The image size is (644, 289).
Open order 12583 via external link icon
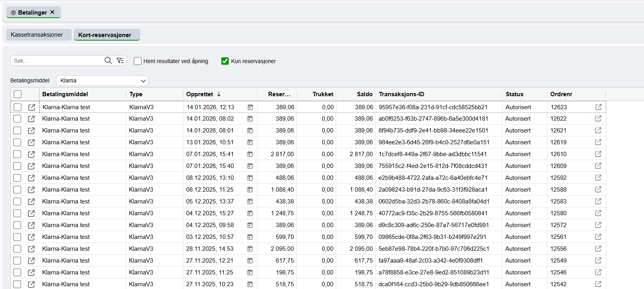pos(598,201)
